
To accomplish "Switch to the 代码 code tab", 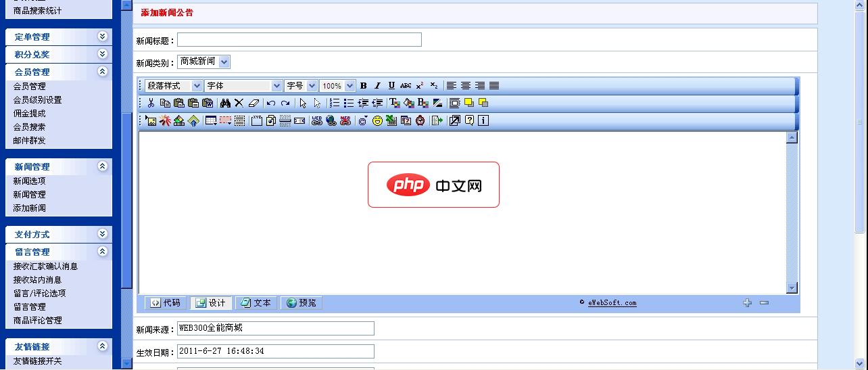I will 164,303.
